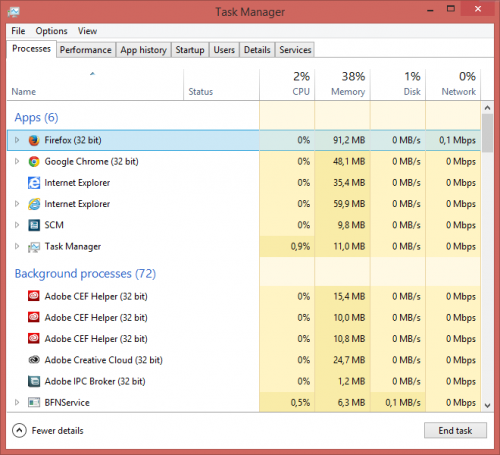Open the Startup tab

[190, 50]
